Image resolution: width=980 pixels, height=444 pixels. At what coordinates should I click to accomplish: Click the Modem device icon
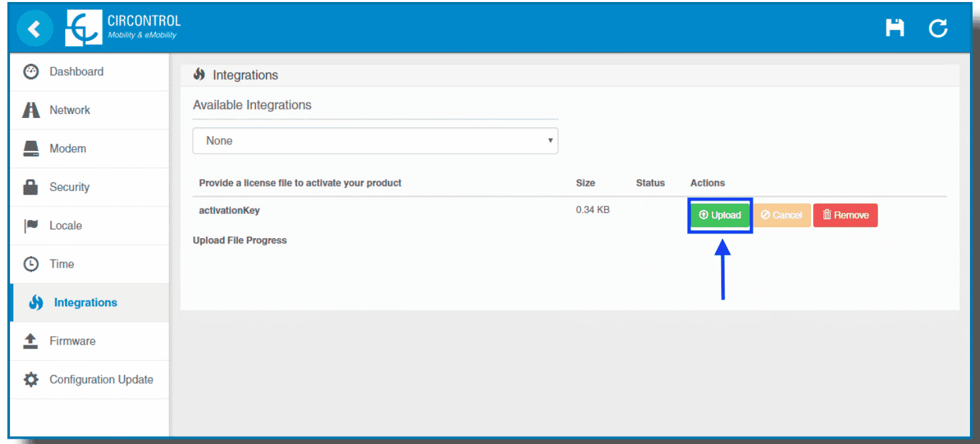pyautogui.click(x=31, y=149)
